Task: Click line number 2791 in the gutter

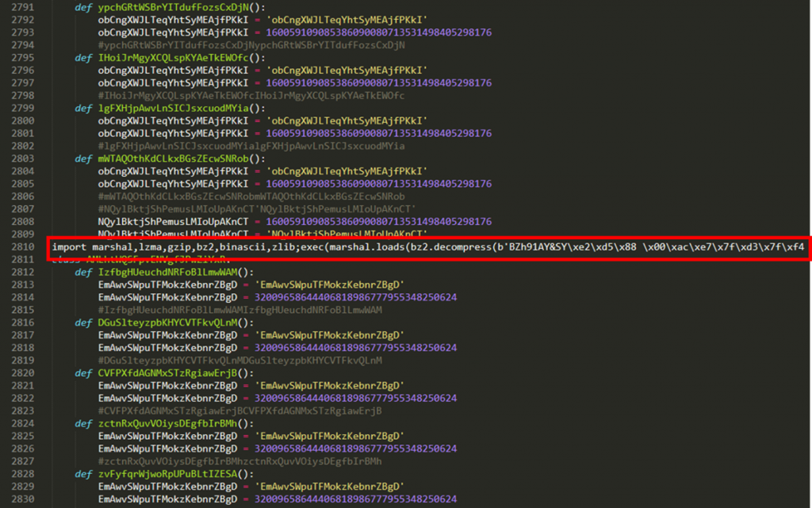Action: tap(21, 7)
